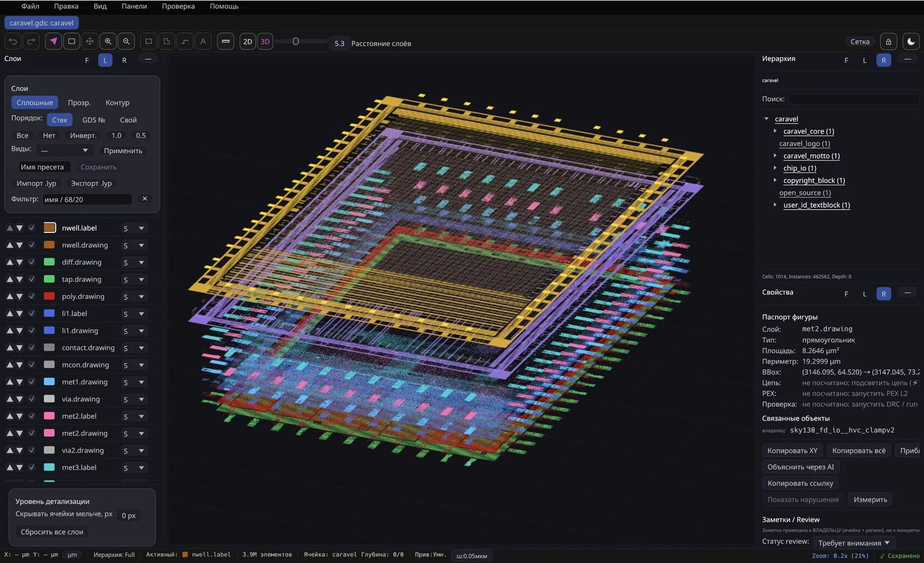Toggle visibility of poly.drawing layer
The width and height of the screenshot is (924, 563).
(x=31, y=297)
